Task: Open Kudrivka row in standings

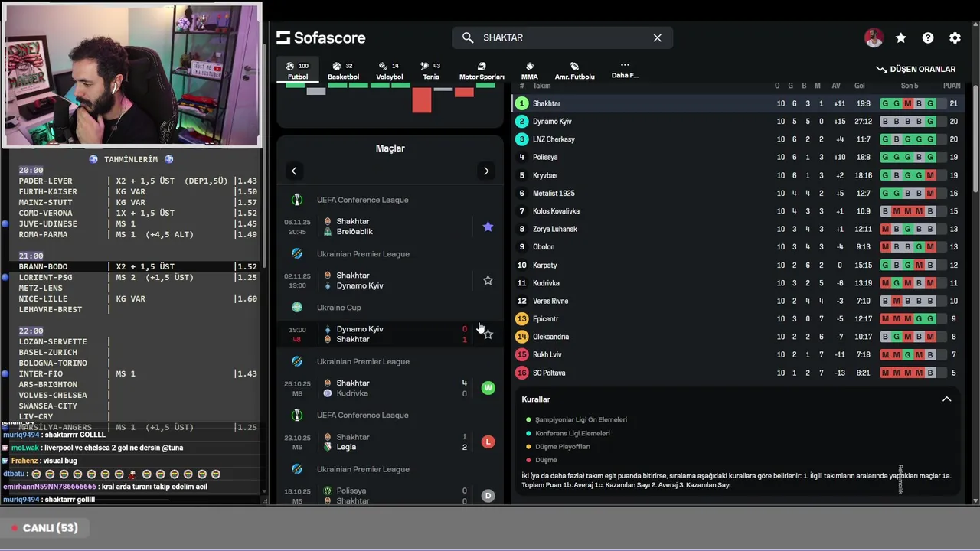Action: click(740, 283)
